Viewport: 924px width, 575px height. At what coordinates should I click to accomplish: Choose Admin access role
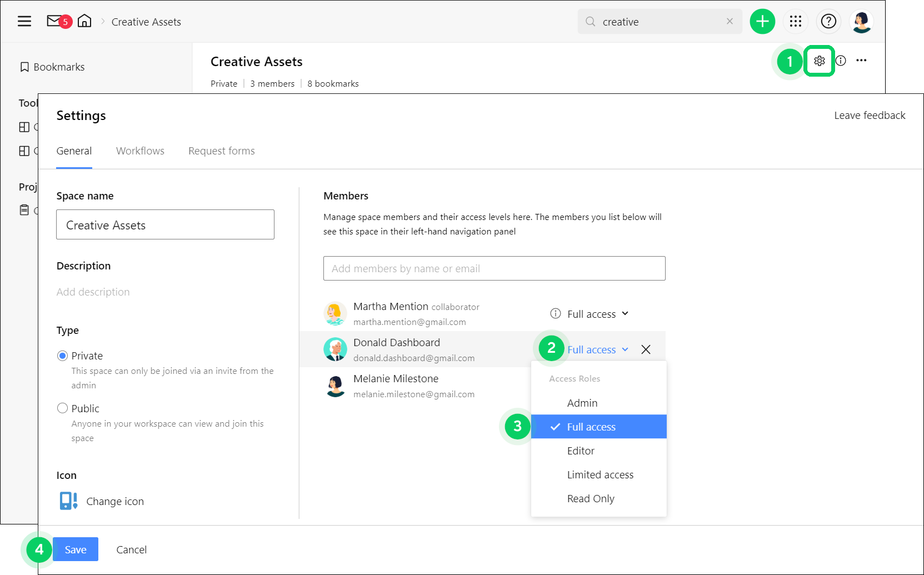point(599,403)
